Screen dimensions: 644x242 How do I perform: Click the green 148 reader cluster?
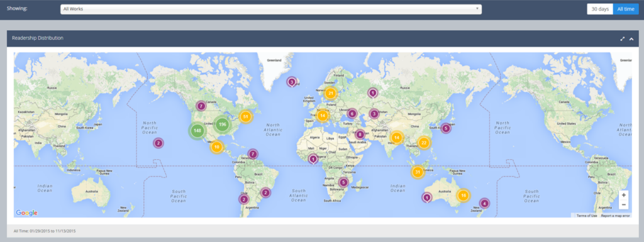coord(197,131)
